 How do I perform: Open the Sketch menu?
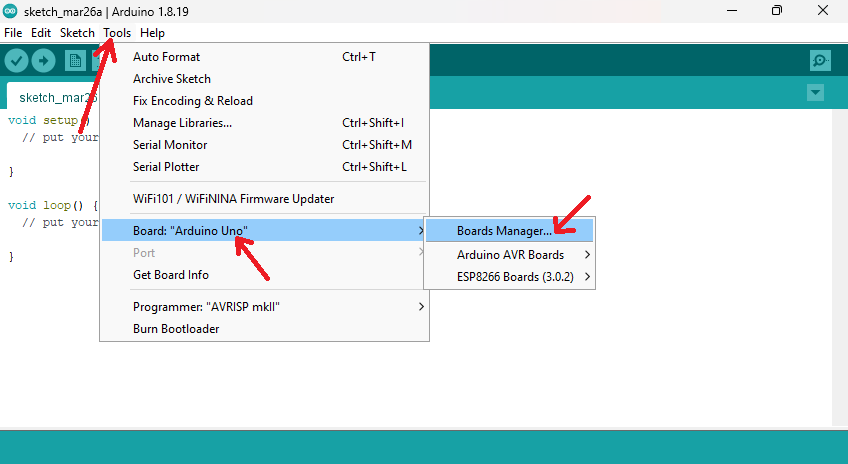[x=77, y=33]
